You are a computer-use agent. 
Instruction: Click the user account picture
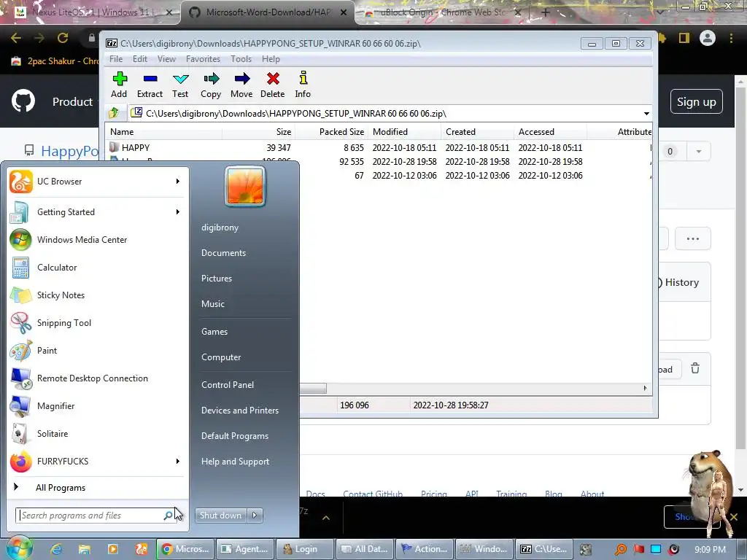(x=245, y=186)
